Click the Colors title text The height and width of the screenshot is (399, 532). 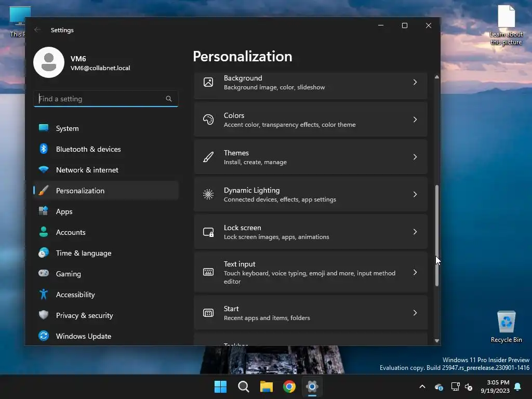click(234, 115)
